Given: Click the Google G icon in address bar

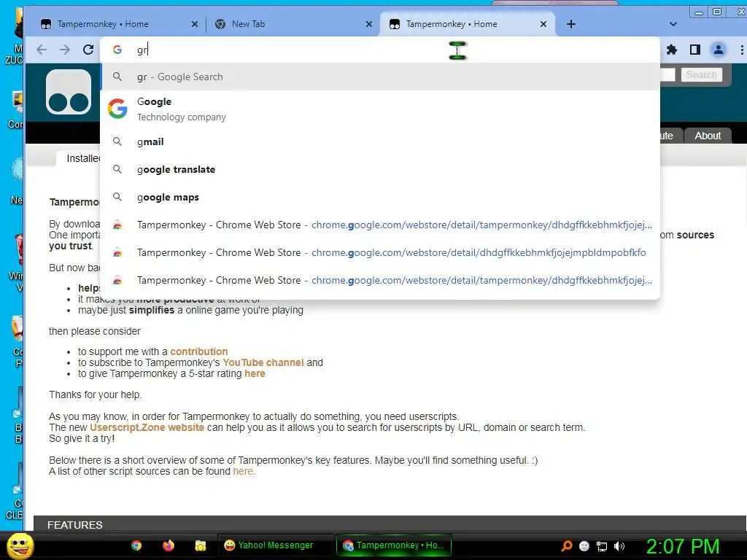Looking at the screenshot, I should [x=117, y=50].
